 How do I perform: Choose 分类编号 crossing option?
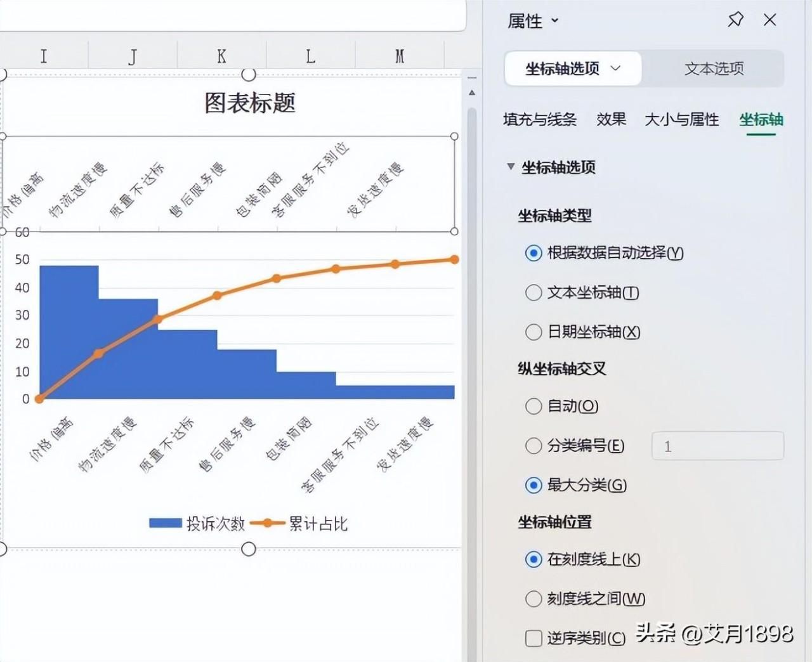(534, 446)
